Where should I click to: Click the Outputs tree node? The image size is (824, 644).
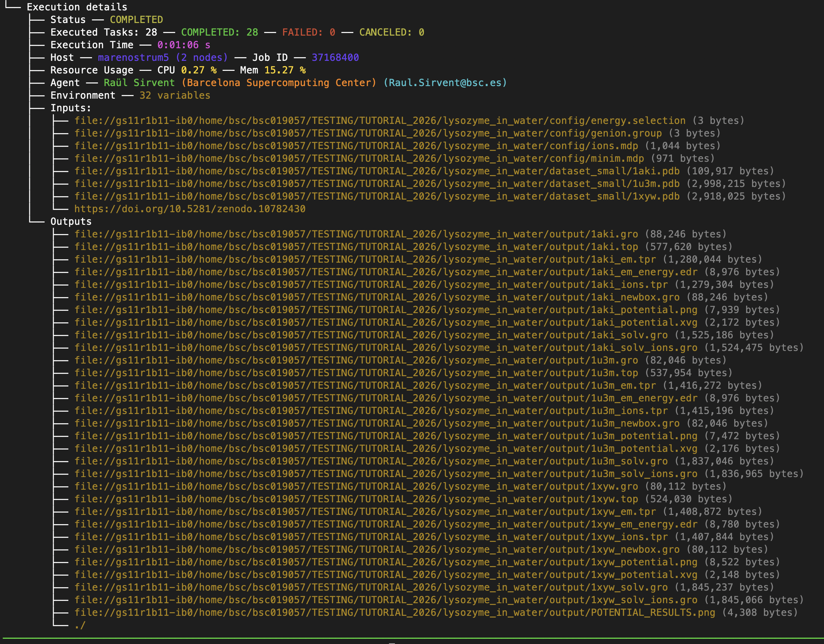pyautogui.click(x=71, y=221)
